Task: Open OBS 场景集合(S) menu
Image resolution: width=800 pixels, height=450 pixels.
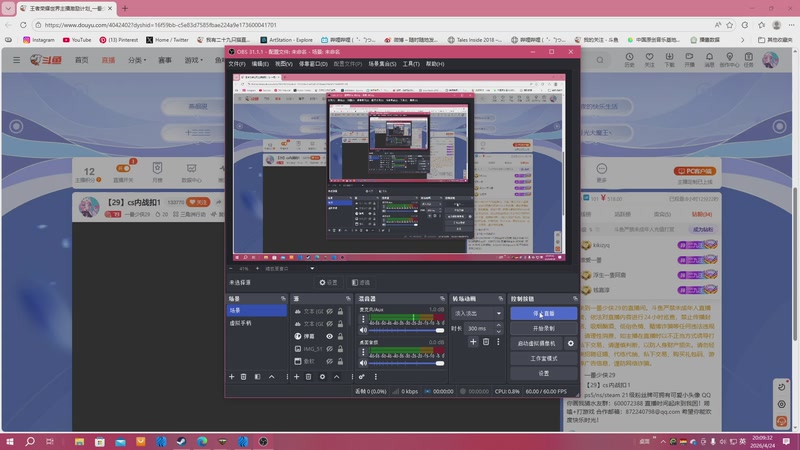Action: tap(382, 64)
